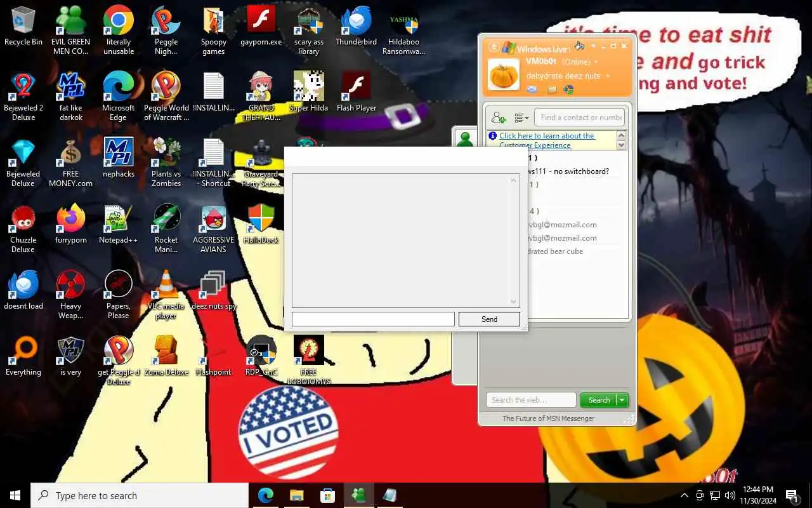Open Bejeweled 2 Deluxe shortcut
Image resolution: width=812 pixels, height=508 pixels.
tap(23, 97)
